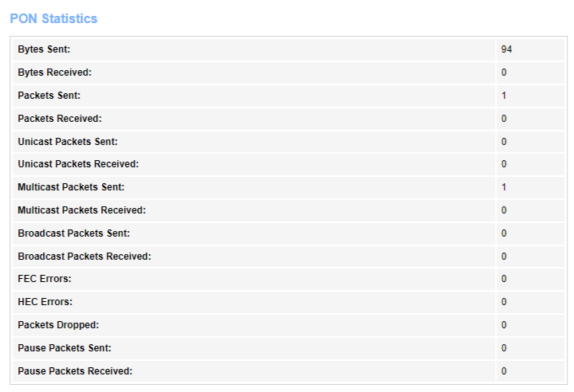Click the Unicast Packets Sent label

click(x=67, y=142)
